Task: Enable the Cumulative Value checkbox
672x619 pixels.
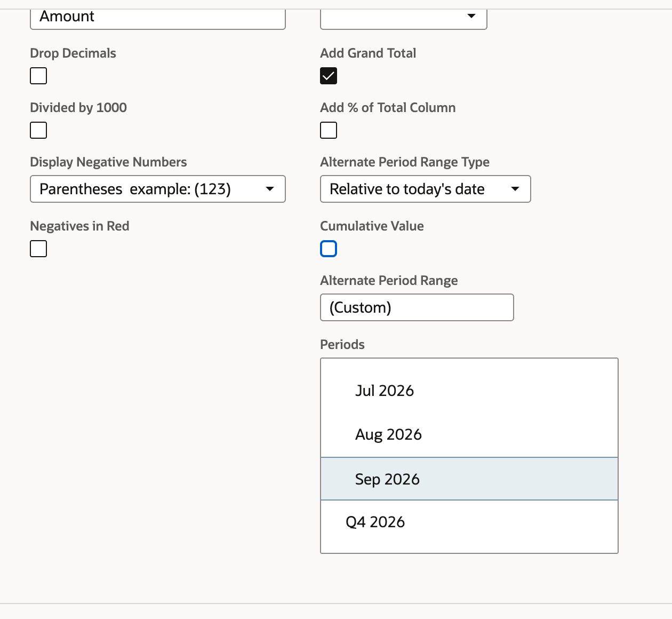Action: [x=329, y=249]
